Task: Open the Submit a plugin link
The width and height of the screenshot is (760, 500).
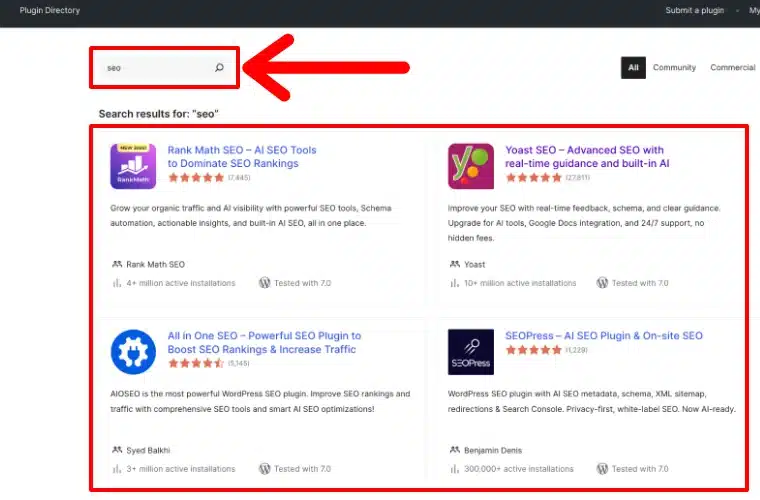Action: click(x=694, y=10)
